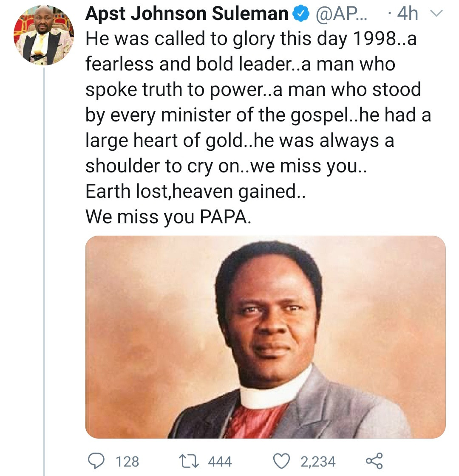Click the blue verified badge

[301, 14]
